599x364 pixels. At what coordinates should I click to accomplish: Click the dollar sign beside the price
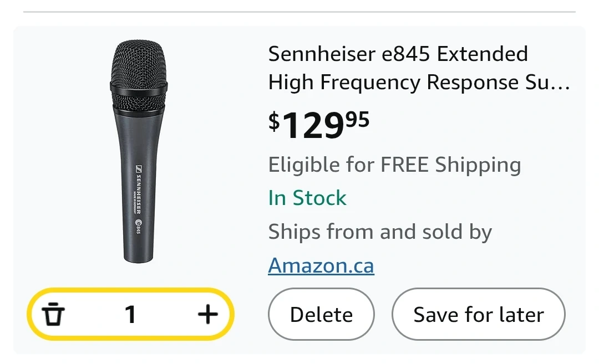tap(274, 121)
